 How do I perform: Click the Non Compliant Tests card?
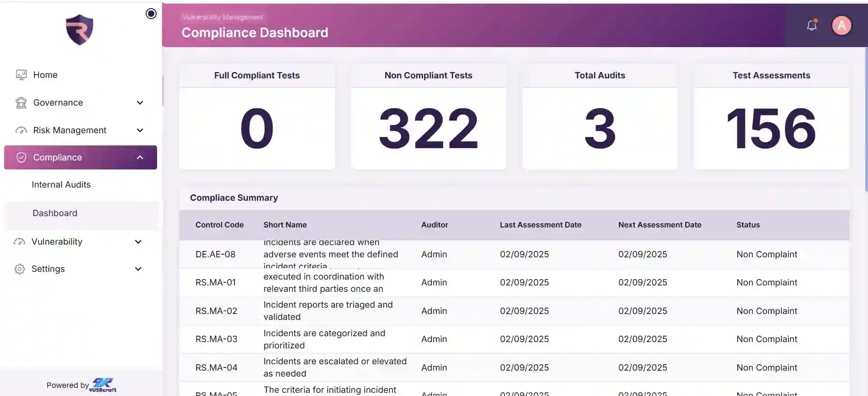[x=428, y=117]
